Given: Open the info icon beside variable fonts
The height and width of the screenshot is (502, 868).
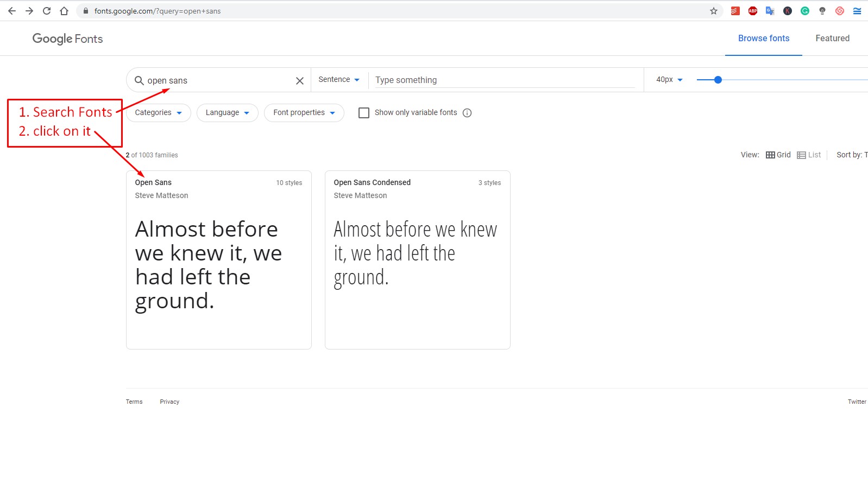Looking at the screenshot, I should [x=467, y=113].
